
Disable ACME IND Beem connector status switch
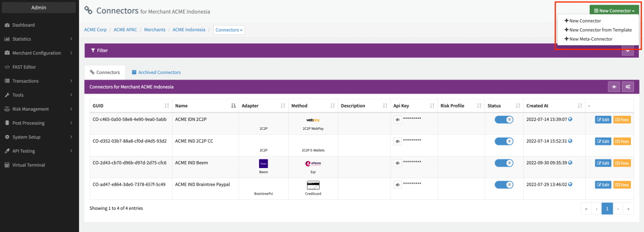504,163
